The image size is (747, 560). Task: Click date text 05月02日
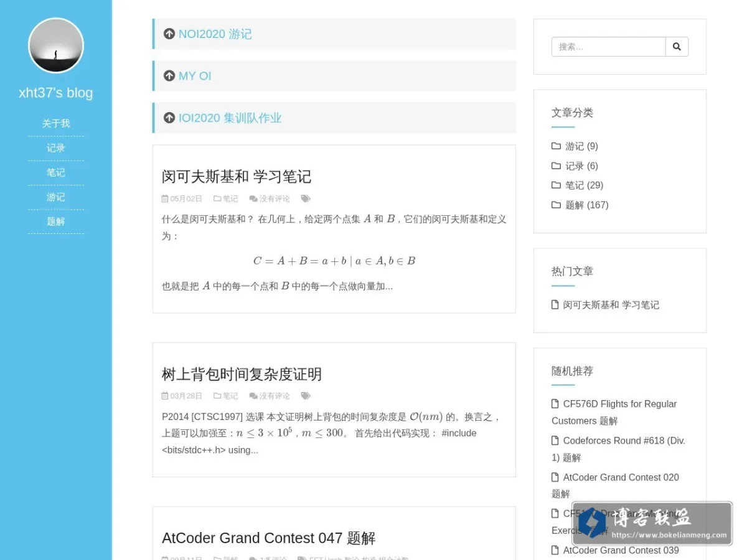pos(186,199)
